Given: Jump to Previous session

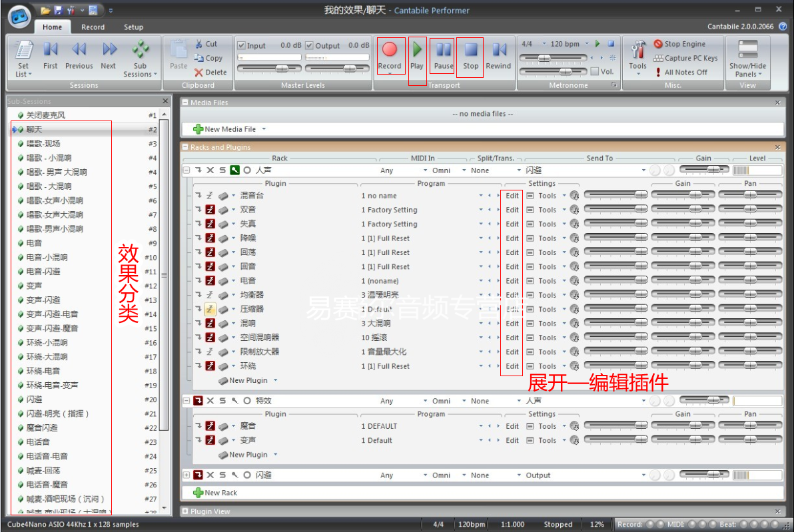Looking at the screenshot, I should pos(79,56).
